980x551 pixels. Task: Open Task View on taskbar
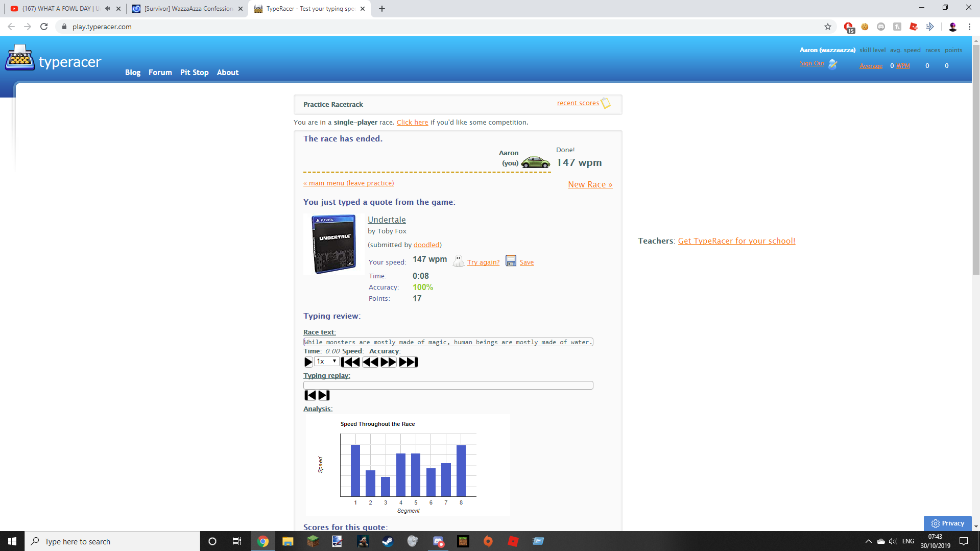[237, 541]
